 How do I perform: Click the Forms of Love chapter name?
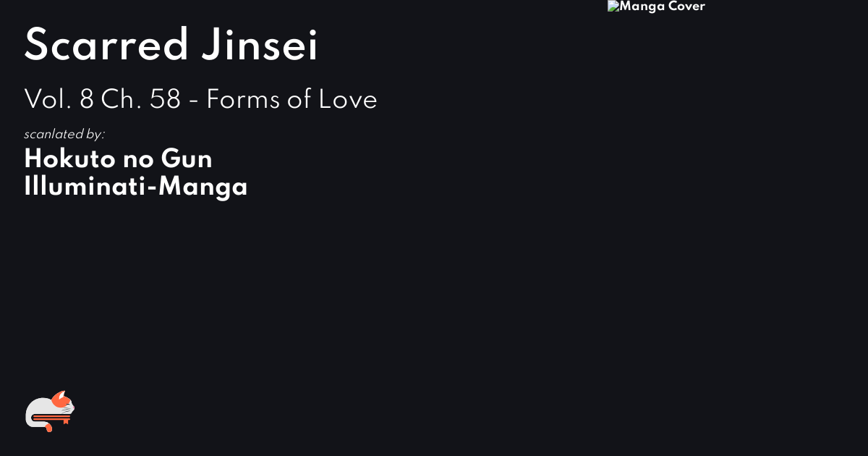point(292,99)
